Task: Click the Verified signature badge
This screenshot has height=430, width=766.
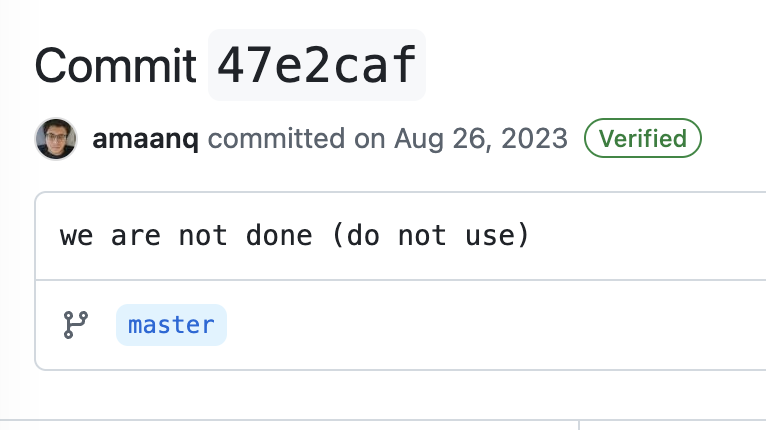Action: tap(642, 138)
